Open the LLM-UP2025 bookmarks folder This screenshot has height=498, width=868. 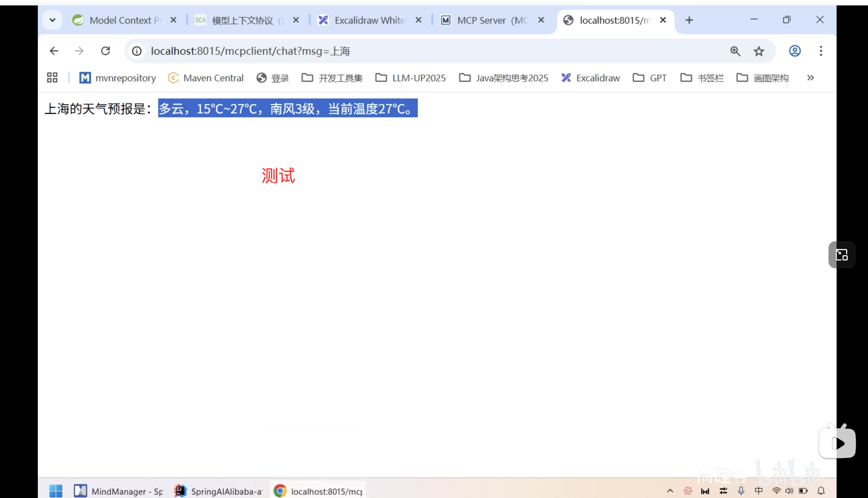[410, 78]
